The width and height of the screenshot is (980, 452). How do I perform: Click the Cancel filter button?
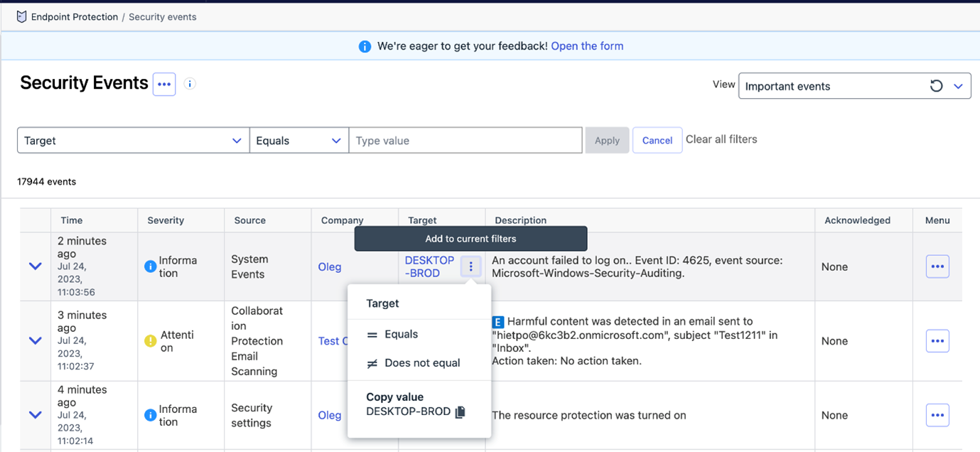point(657,141)
